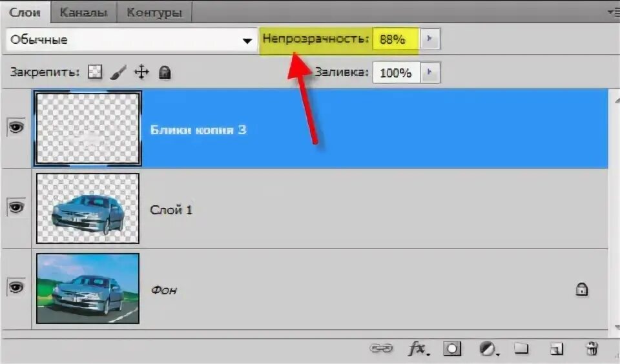620x364 pixels.
Task: Hide the Блики копия 3 layer
Action: (x=15, y=127)
